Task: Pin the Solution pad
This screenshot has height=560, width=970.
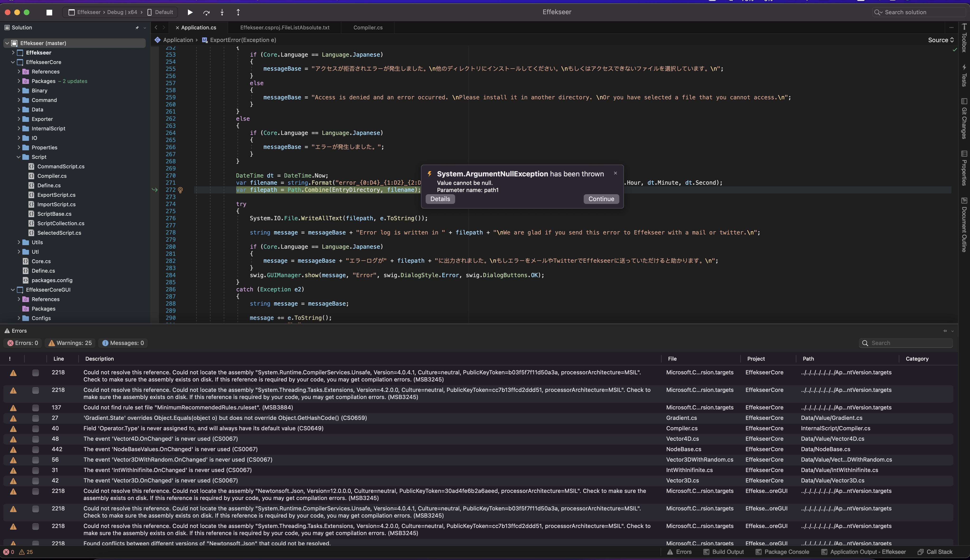Action: coord(137,27)
